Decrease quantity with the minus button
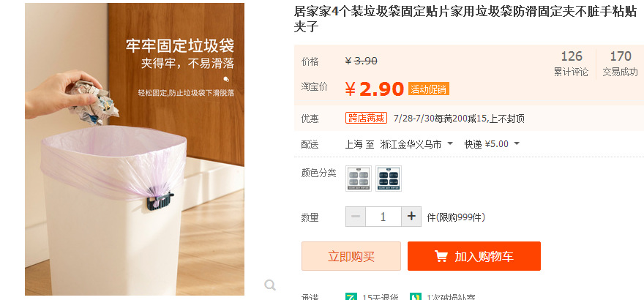This screenshot has width=644, height=300. (356, 217)
